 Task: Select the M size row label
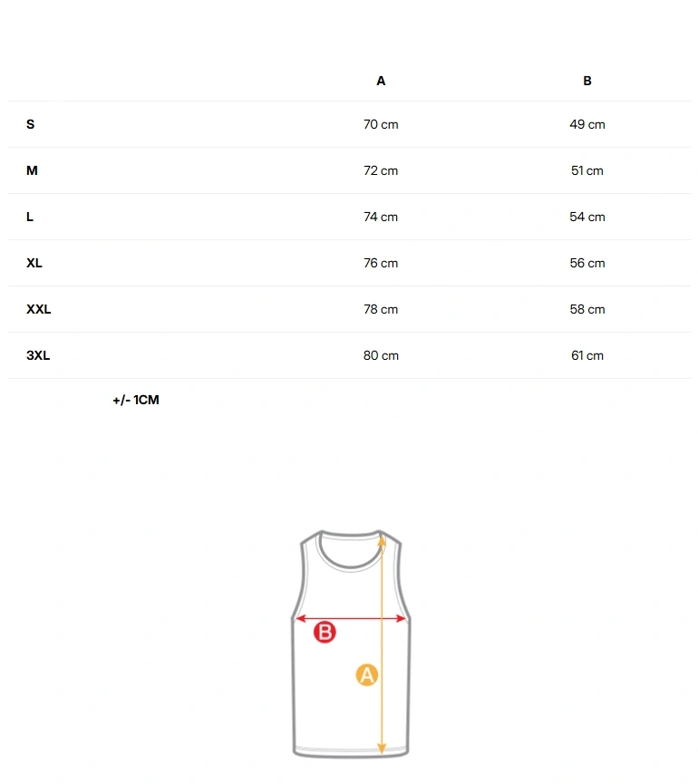pyautogui.click(x=32, y=170)
